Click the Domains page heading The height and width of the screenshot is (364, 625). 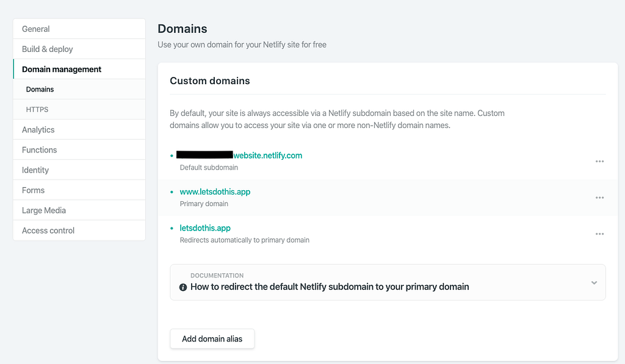[x=182, y=29]
